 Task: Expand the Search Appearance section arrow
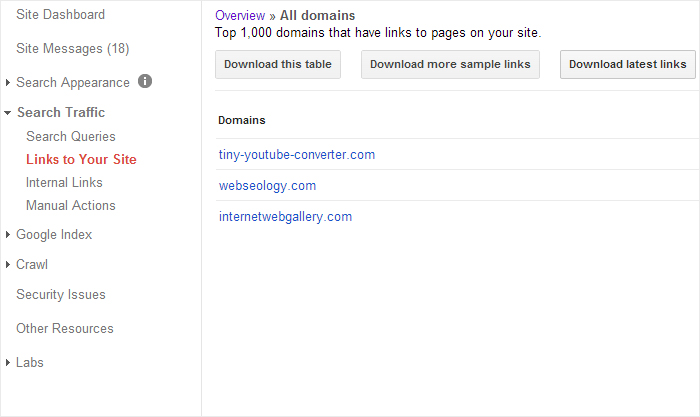point(9,83)
